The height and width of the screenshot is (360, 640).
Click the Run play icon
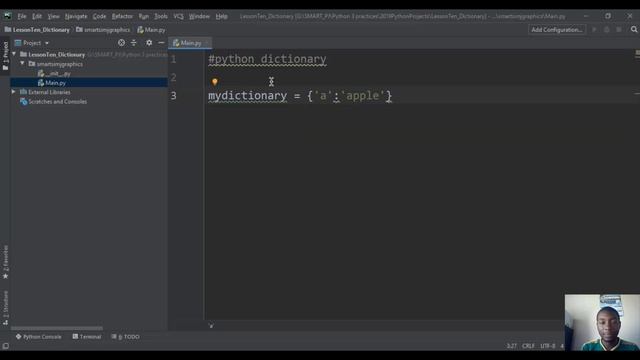point(594,30)
